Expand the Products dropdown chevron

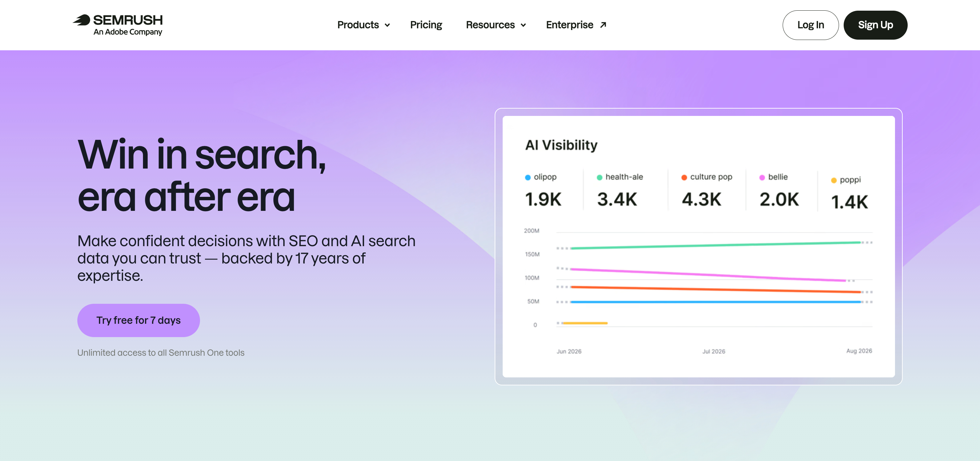tap(387, 25)
